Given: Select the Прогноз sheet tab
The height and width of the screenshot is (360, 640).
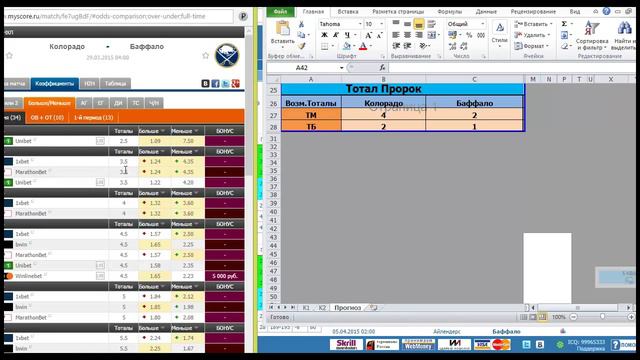Looking at the screenshot, I should 347,308.
